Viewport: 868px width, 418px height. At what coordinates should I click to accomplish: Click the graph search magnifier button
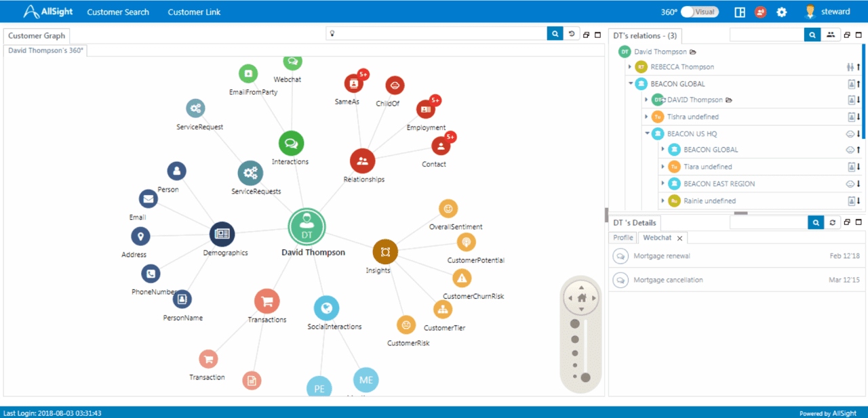(555, 34)
